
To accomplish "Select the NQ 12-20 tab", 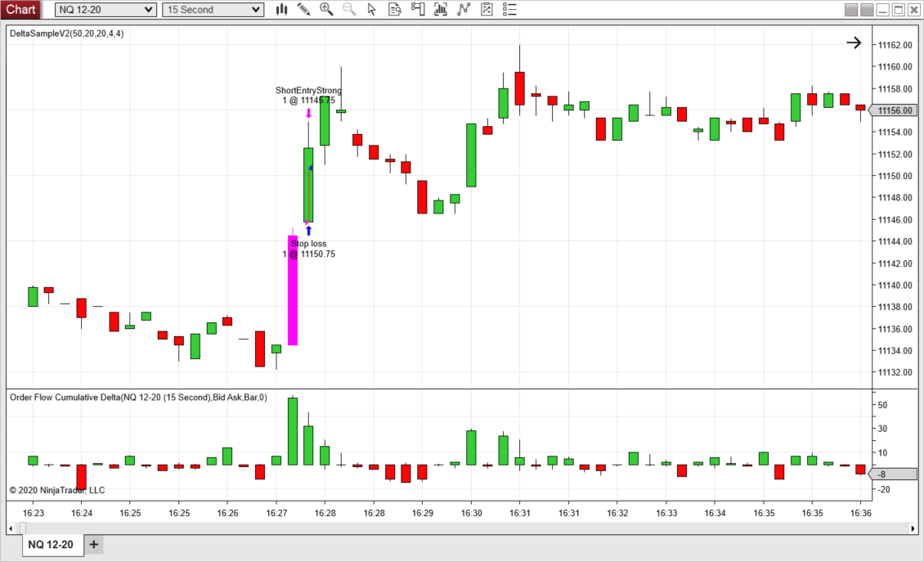I will [51, 544].
